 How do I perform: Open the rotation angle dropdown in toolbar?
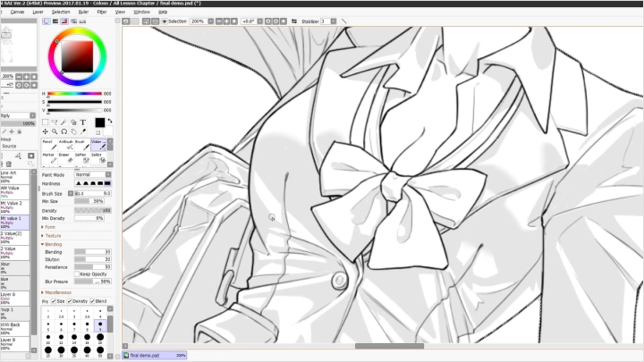click(260, 21)
